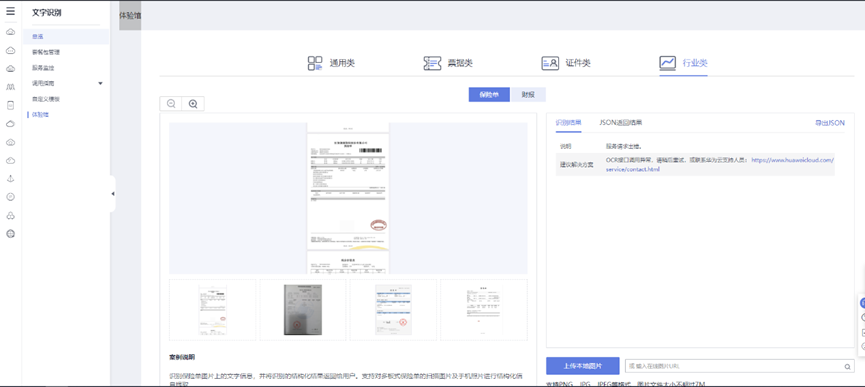This screenshot has height=387, width=865.
Task: Click the 通用类 category icon
Action: coord(314,63)
